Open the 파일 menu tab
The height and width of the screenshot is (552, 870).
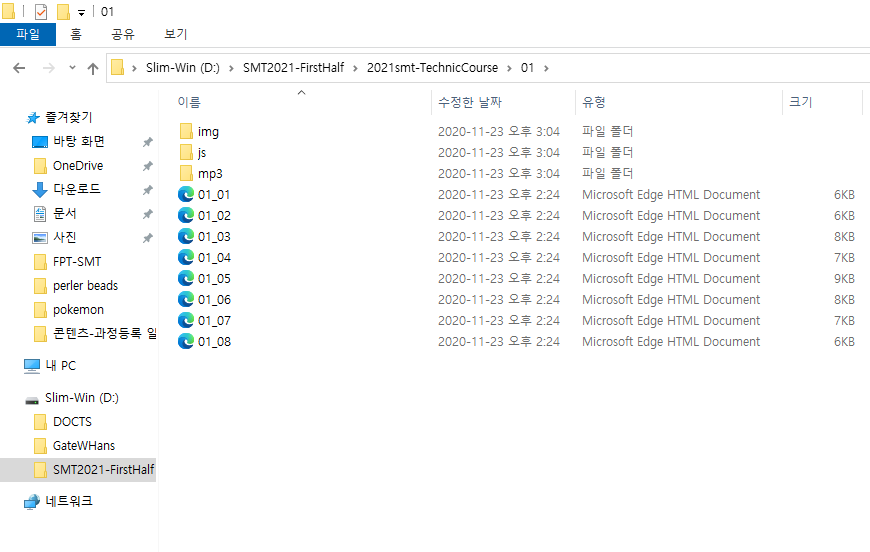pyautogui.click(x=28, y=34)
